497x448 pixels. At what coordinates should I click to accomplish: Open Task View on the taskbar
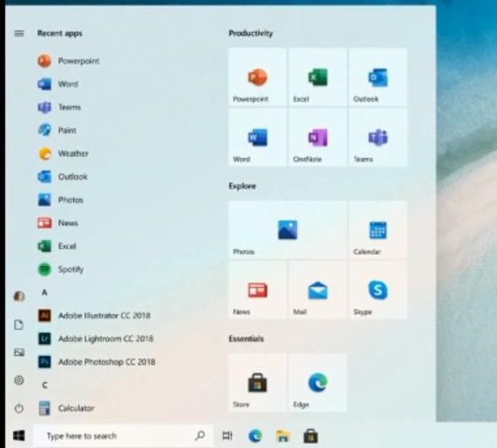point(228,436)
